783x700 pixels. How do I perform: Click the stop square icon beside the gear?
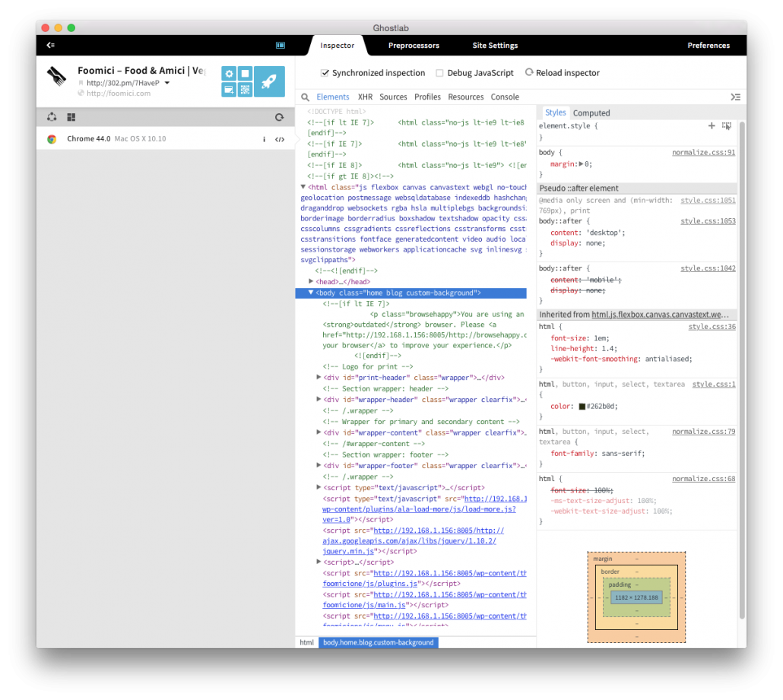[x=245, y=73]
